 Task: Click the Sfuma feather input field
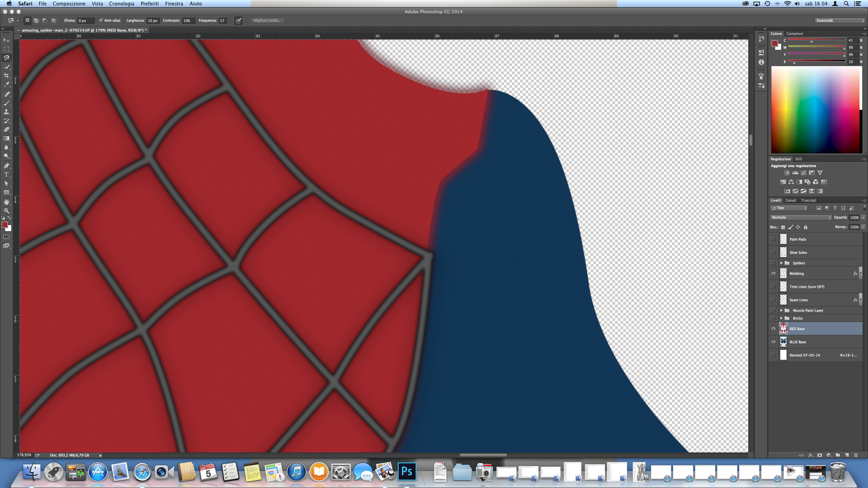click(x=86, y=21)
